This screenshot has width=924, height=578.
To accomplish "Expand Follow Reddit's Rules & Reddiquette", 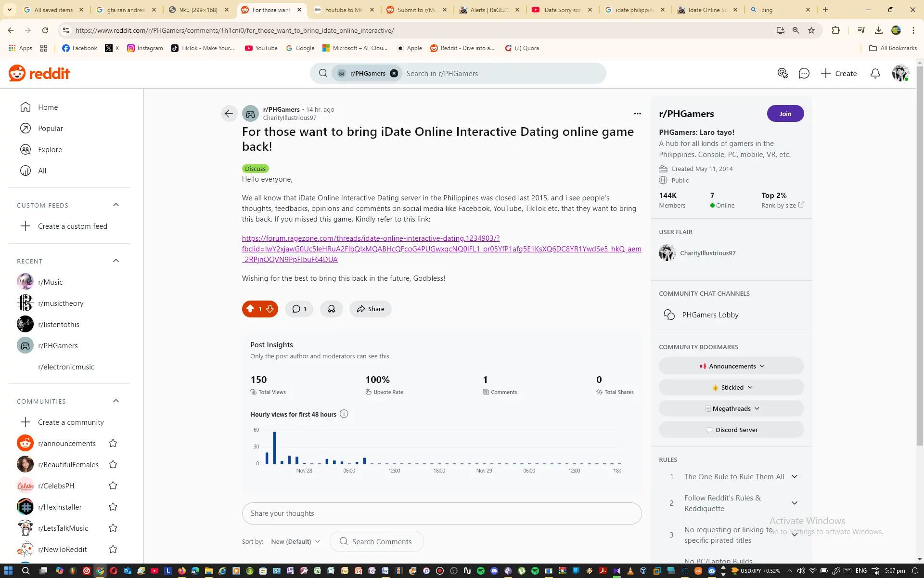I will (x=795, y=503).
